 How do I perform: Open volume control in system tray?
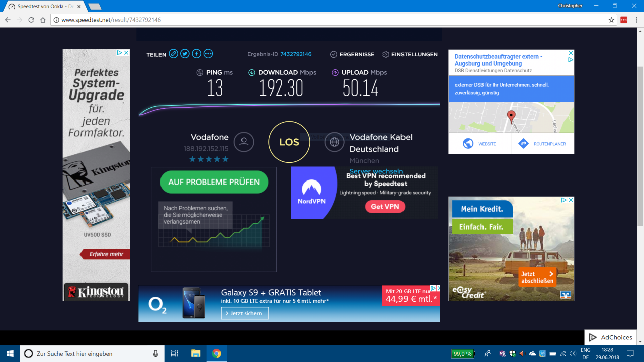tap(572, 353)
